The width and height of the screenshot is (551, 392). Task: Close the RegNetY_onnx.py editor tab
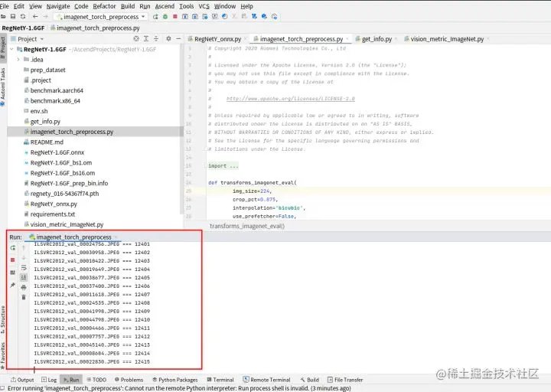(x=246, y=39)
